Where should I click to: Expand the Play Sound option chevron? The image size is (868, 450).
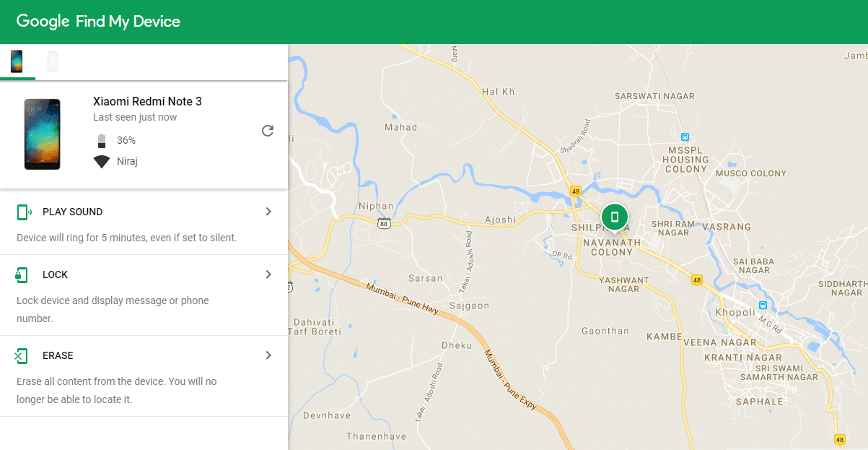point(268,212)
